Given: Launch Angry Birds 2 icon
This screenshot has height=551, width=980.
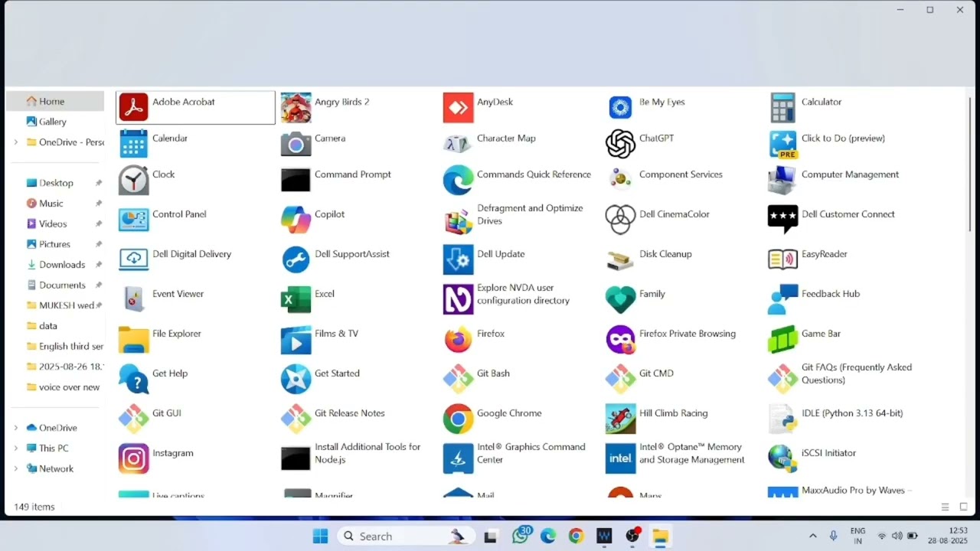Looking at the screenshot, I should click(x=296, y=107).
